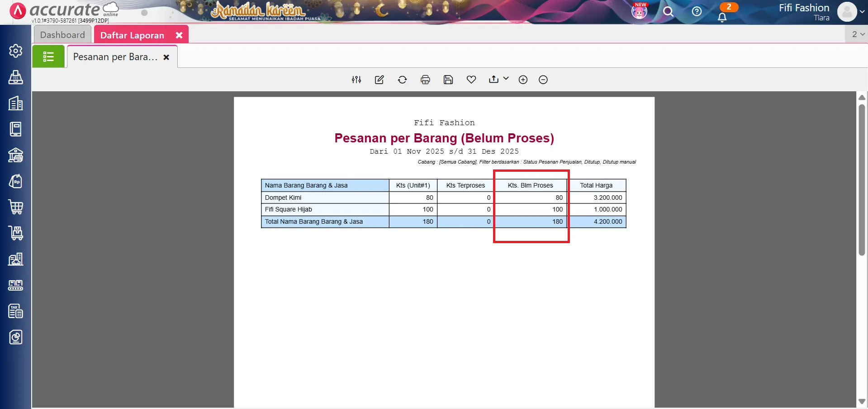Open the report filter settings icon
868x409 pixels.
pos(356,80)
